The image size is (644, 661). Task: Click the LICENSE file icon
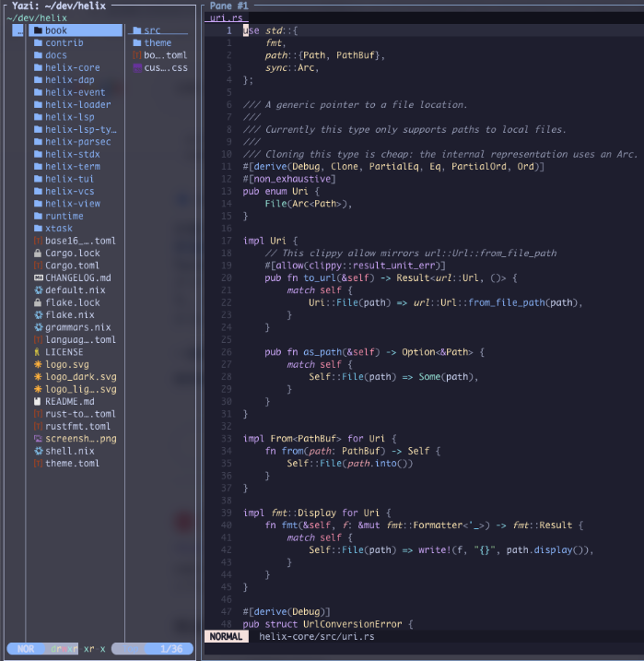tap(37, 352)
